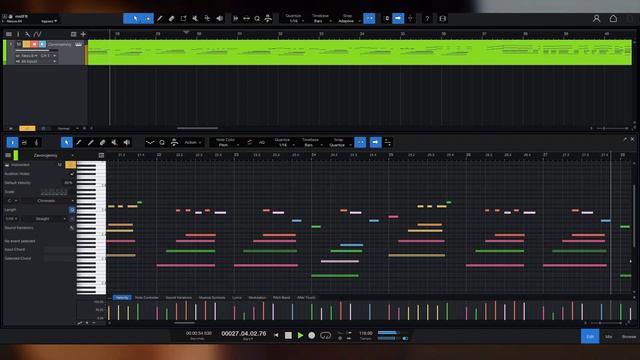Switch to score view clef icon
This screenshot has width=640, height=360.
(36, 142)
